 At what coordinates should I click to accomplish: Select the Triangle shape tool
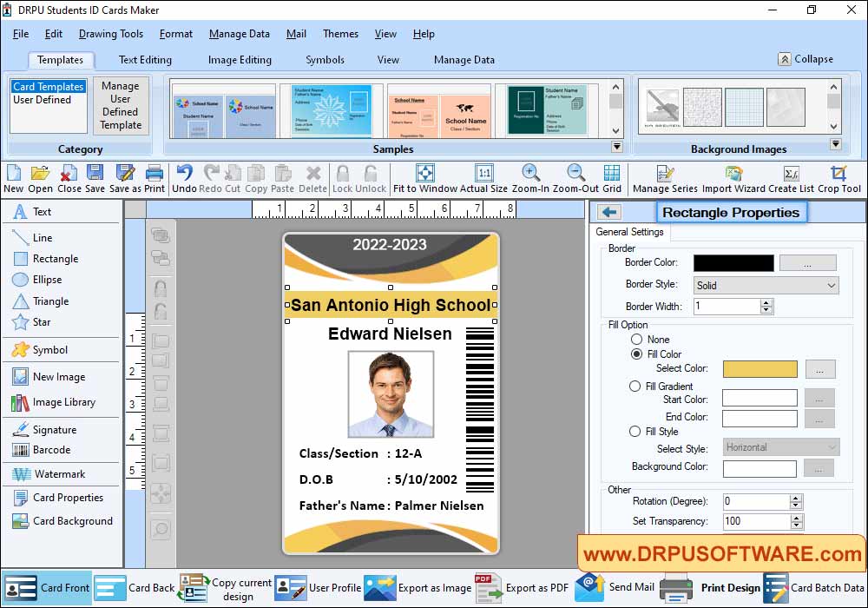(41, 301)
